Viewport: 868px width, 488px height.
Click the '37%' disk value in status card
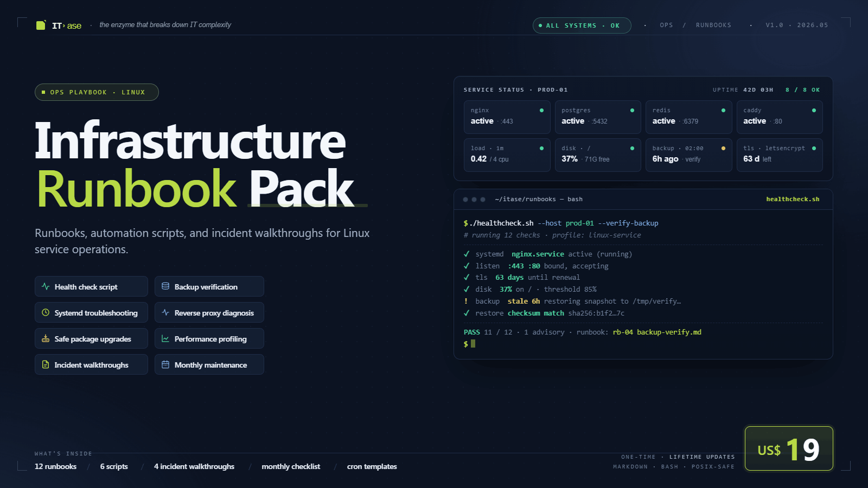tap(570, 159)
